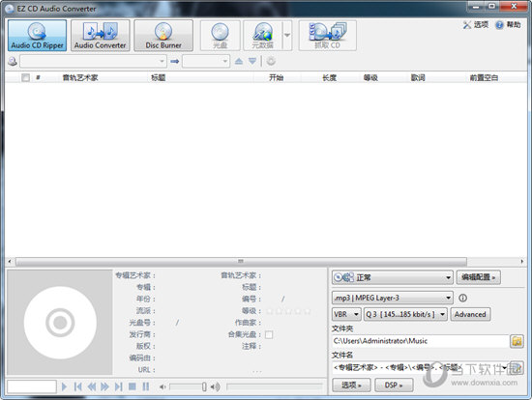Viewport: 532px width, 400px height.
Task: Open the Q3 145...185 kbit/s quality dropdown
Action: point(405,314)
